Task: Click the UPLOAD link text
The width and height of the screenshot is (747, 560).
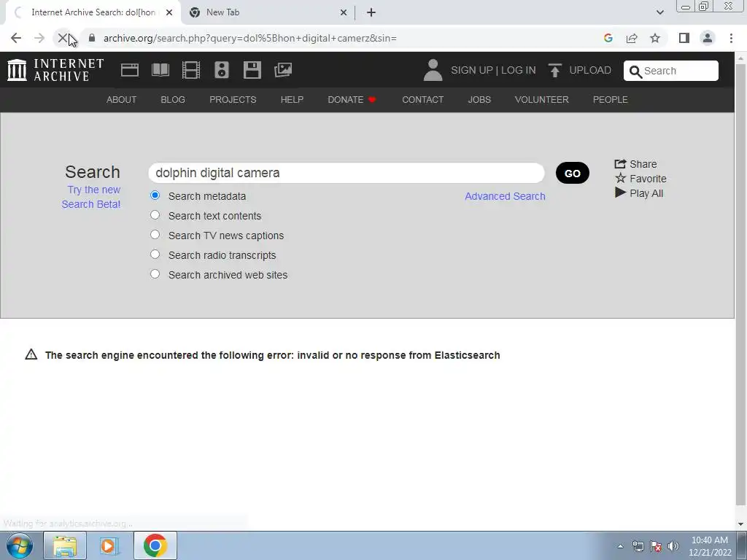Action: coord(589,70)
